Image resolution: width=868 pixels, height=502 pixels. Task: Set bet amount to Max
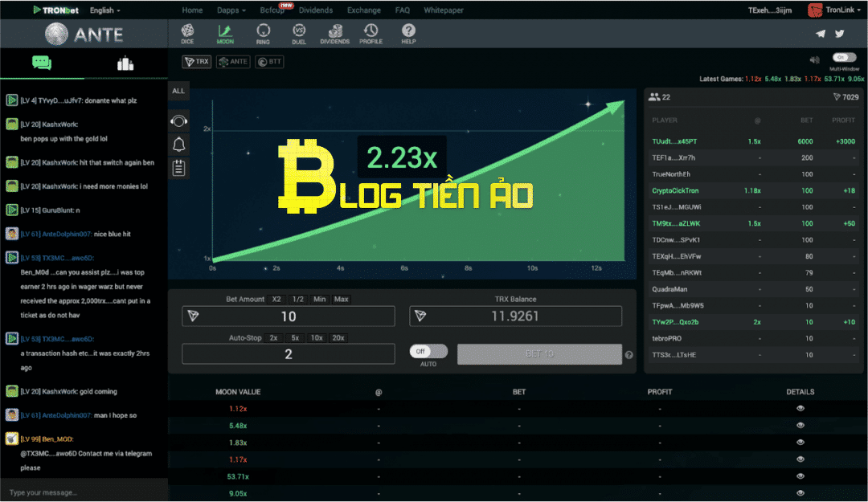tap(341, 299)
